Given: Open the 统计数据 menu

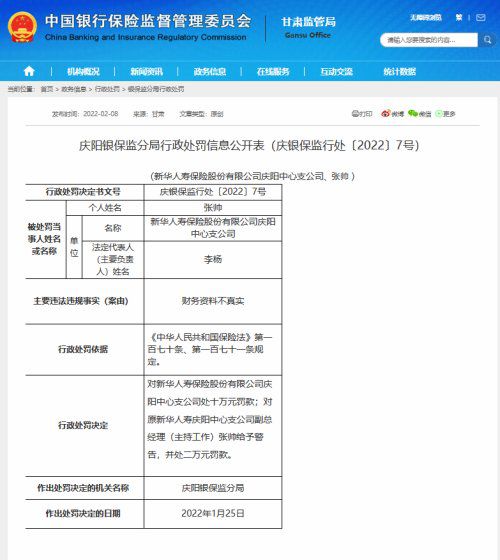Looking at the screenshot, I should point(400,71).
